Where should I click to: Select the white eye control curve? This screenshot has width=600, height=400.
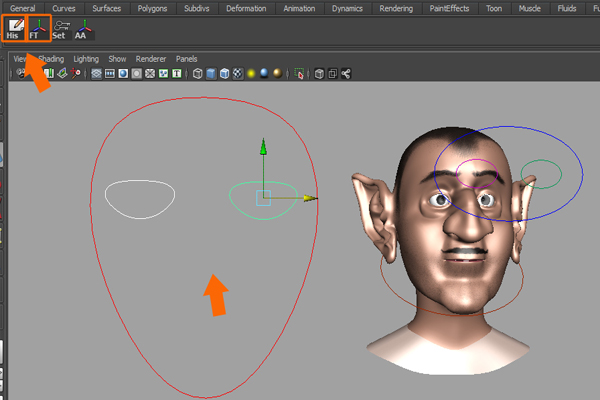pyautogui.click(x=140, y=199)
